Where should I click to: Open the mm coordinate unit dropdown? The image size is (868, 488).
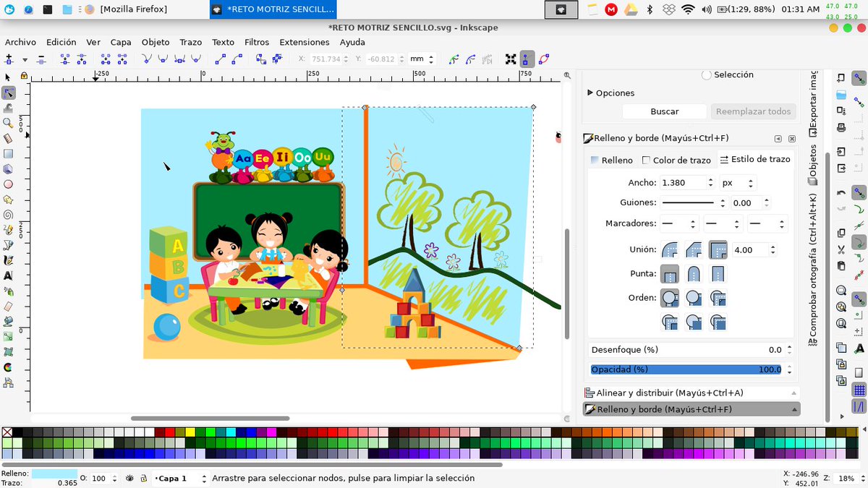coord(422,59)
